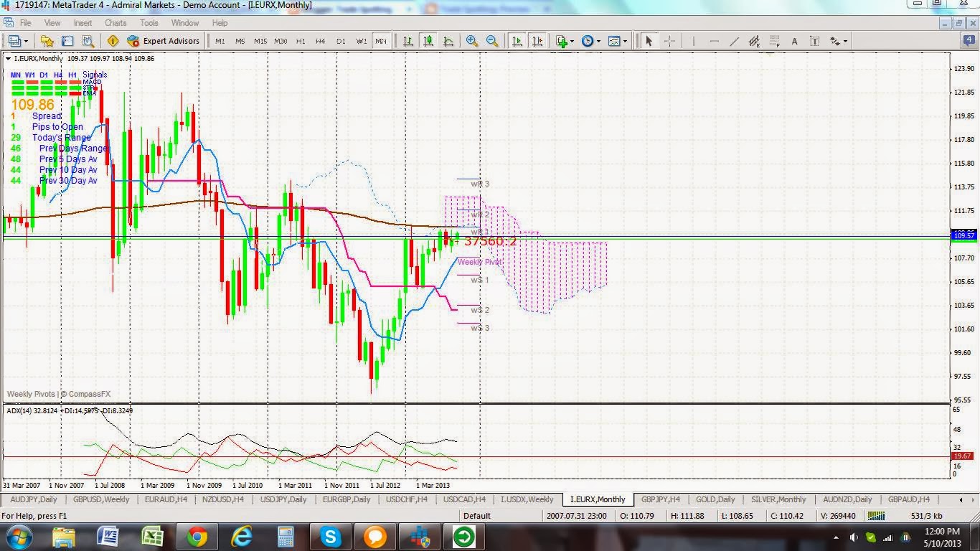980x551 pixels.
Task: Click the yellow diamond New Order icon
Action: coord(113,41)
